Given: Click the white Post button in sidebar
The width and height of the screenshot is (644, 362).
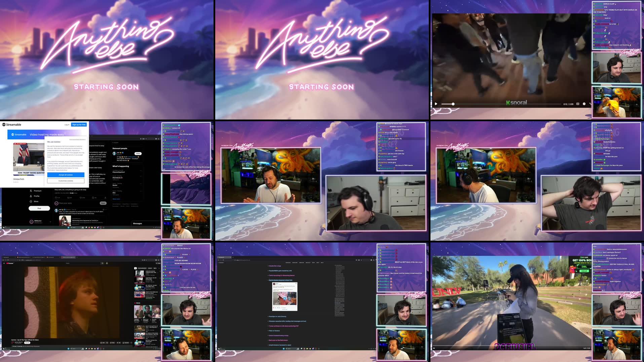Looking at the screenshot, I should (39, 208).
